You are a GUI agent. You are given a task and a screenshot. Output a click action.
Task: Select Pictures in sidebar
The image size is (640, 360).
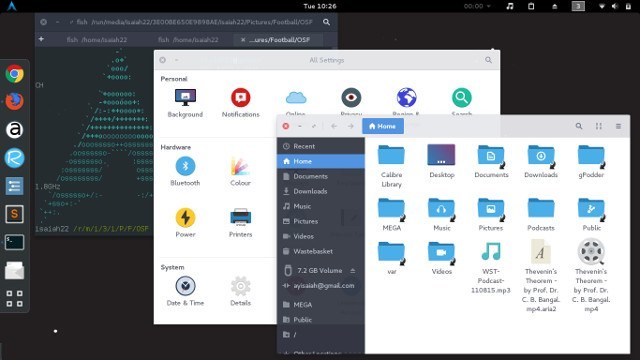point(320,221)
